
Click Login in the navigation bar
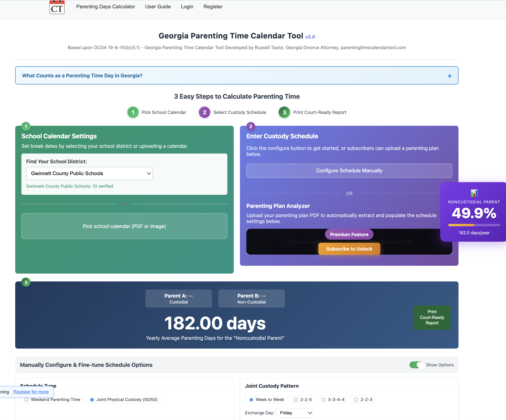[187, 6]
